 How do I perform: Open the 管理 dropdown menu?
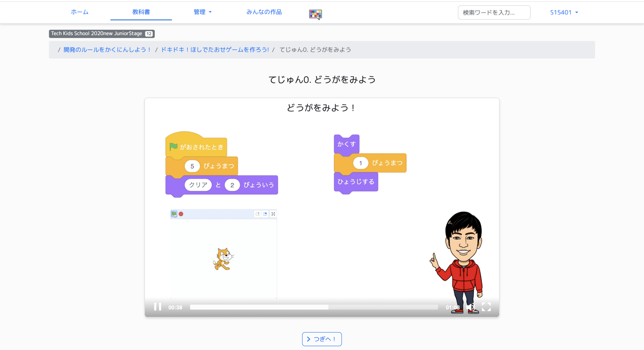tap(203, 12)
